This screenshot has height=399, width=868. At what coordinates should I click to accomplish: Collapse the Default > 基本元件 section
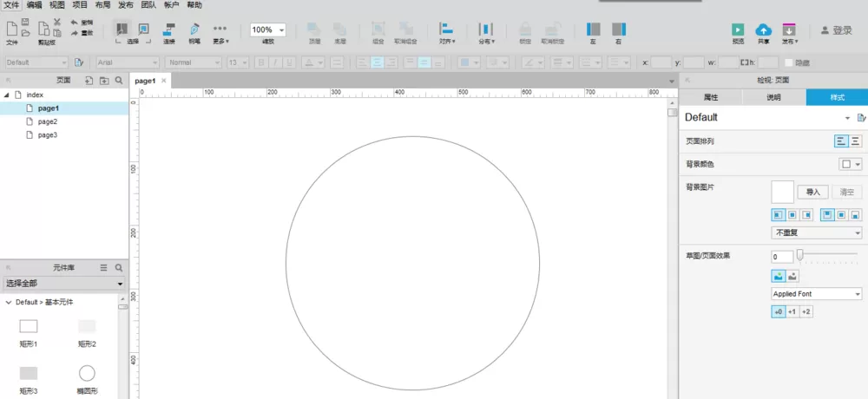tap(9, 303)
